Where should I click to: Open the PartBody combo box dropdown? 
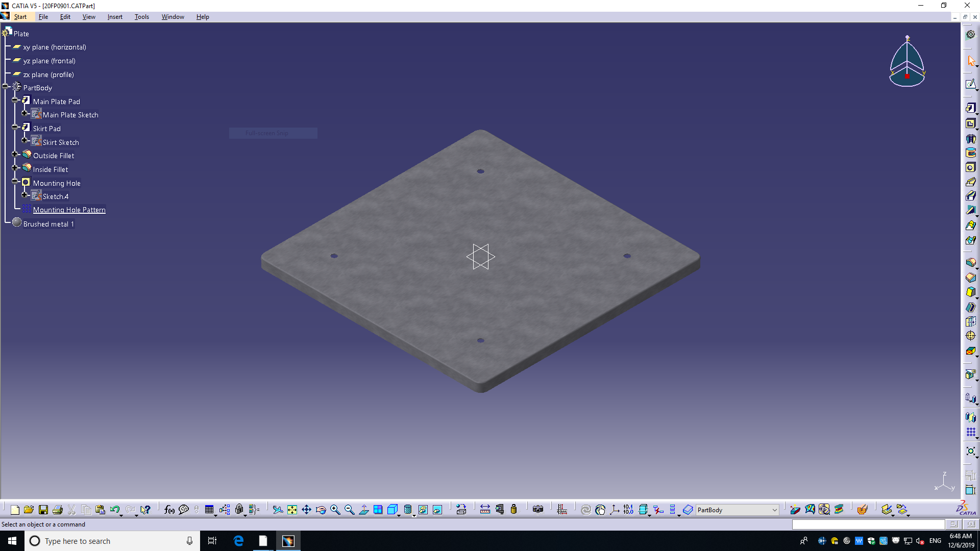tap(774, 510)
